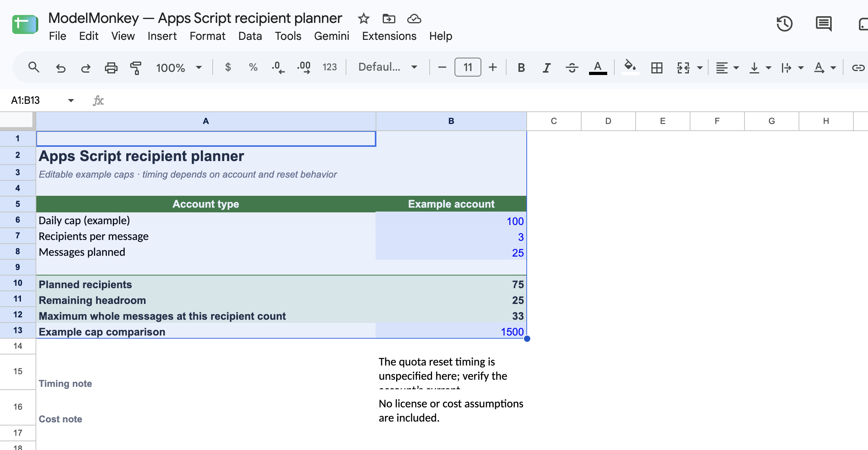This screenshot has width=868, height=450.
Task: Activate the Paint format roller tool
Action: pos(136,68)
